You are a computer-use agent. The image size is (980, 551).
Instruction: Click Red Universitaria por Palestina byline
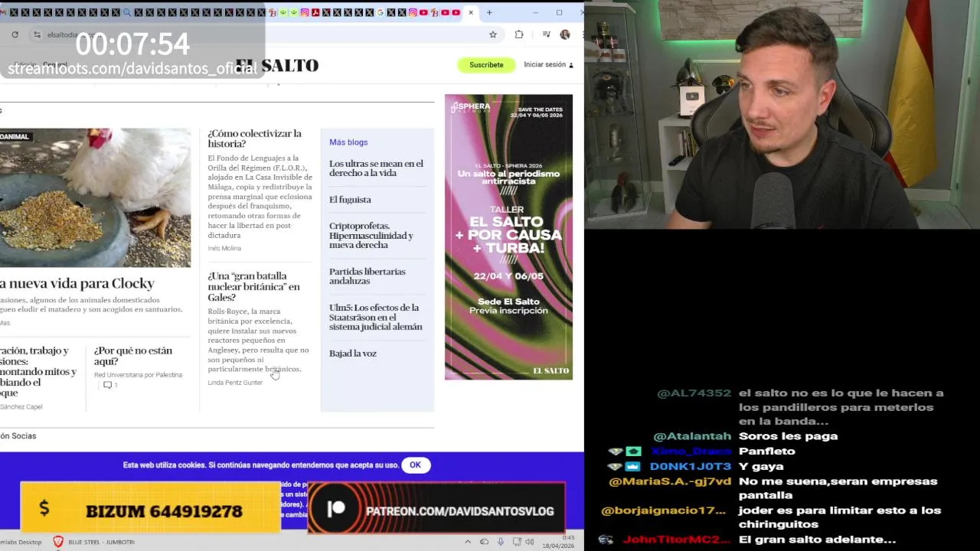coord(138,375)
